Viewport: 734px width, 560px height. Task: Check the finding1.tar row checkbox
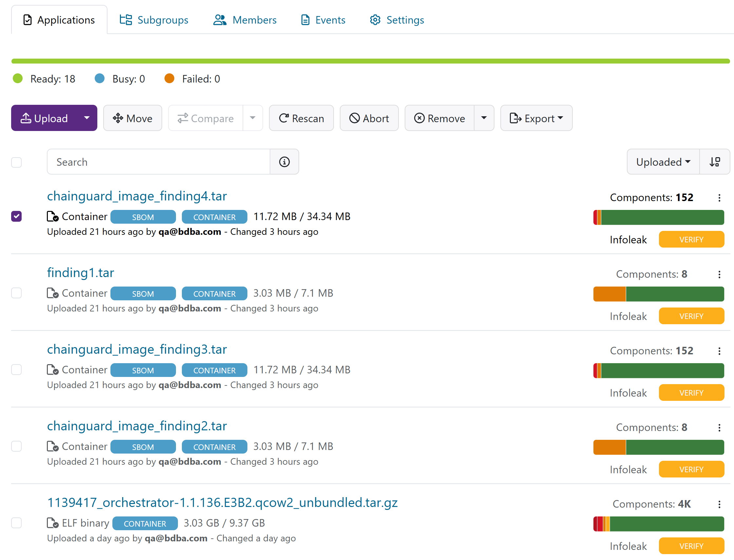tap(16, 293)
